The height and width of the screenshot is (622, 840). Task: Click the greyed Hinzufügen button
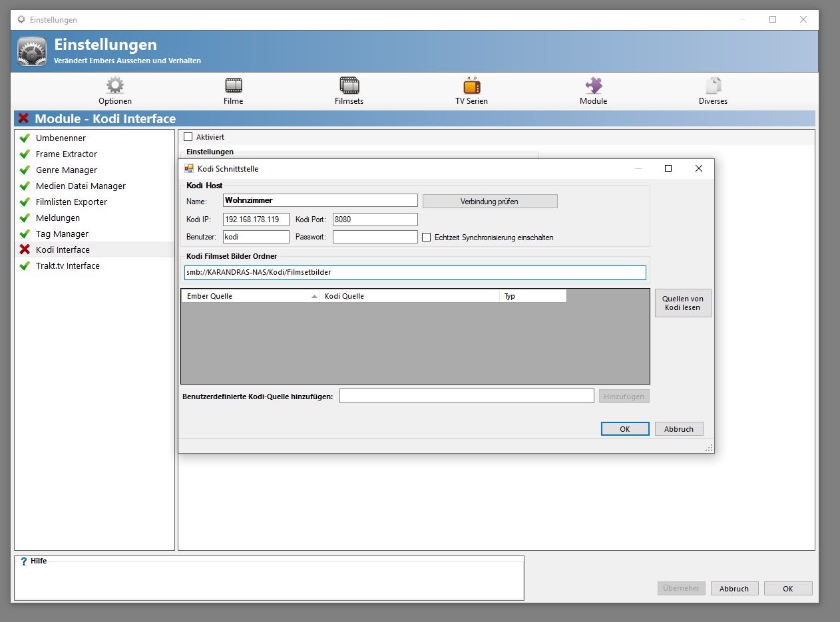coord(624,396)
